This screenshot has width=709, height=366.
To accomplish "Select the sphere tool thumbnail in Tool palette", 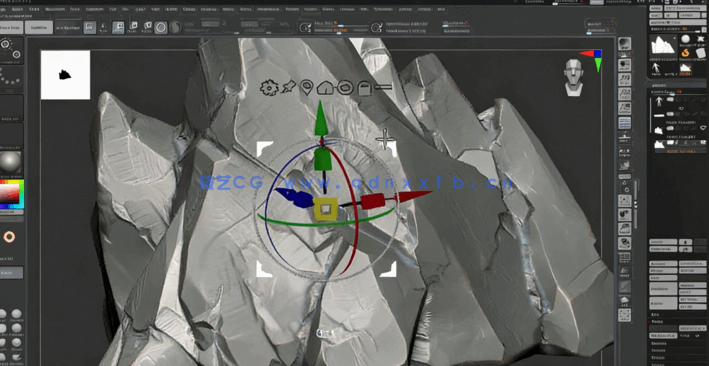I will 685,39.
